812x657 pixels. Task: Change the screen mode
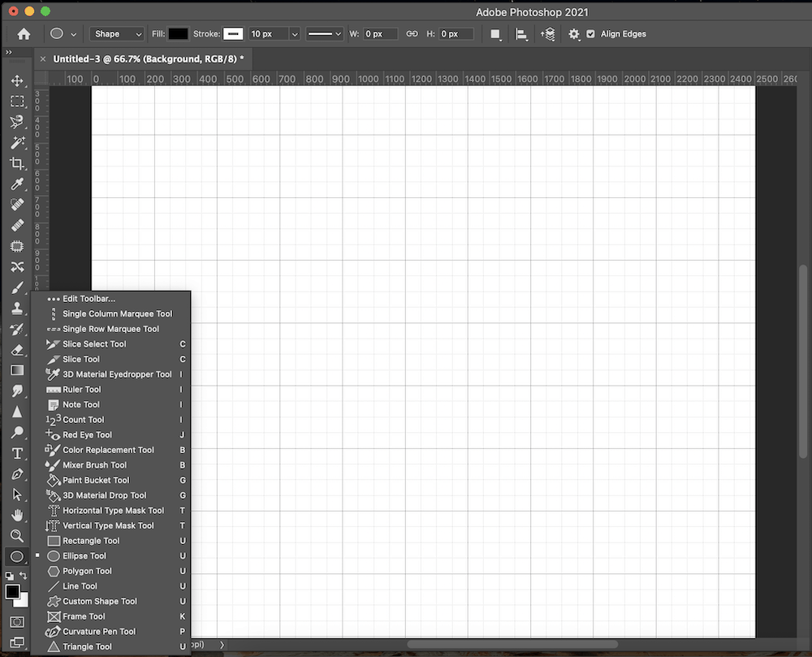[x=17, y=642]
